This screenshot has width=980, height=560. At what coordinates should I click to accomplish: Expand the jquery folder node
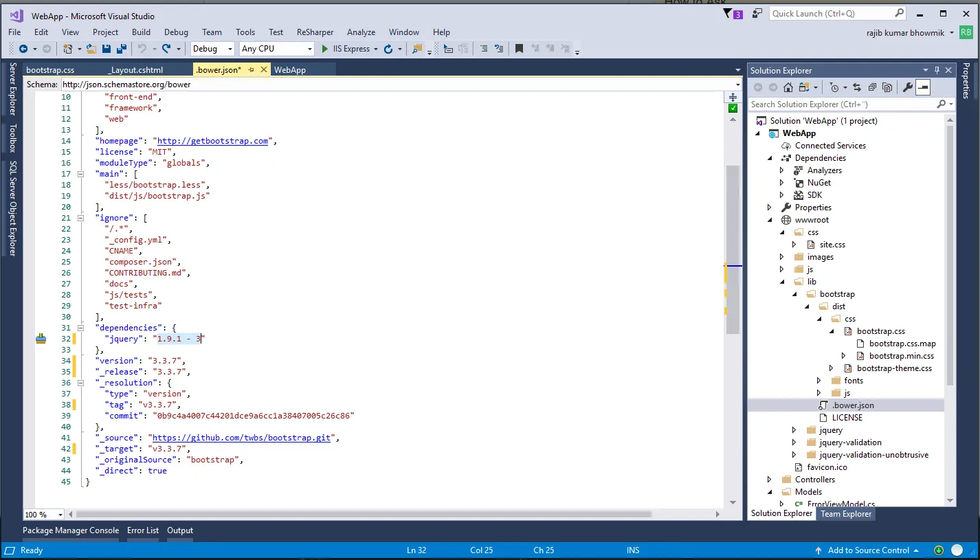coord(794,430)
